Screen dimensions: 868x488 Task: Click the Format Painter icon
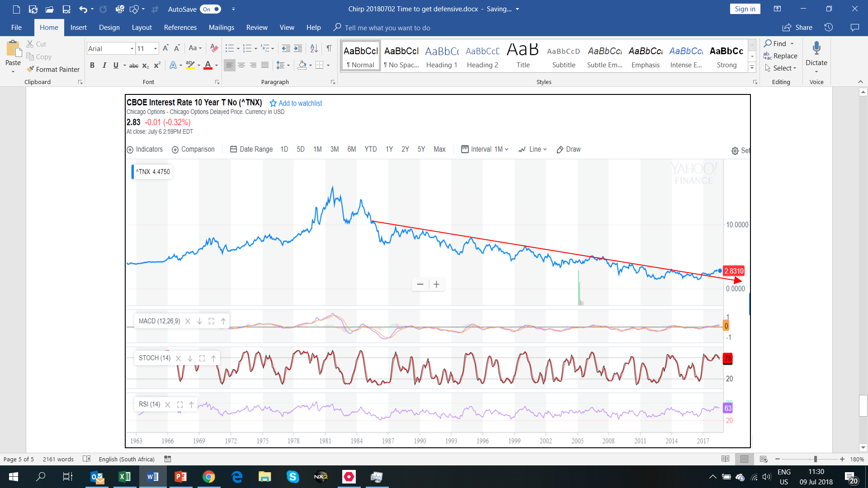click(x=31, y=69)
